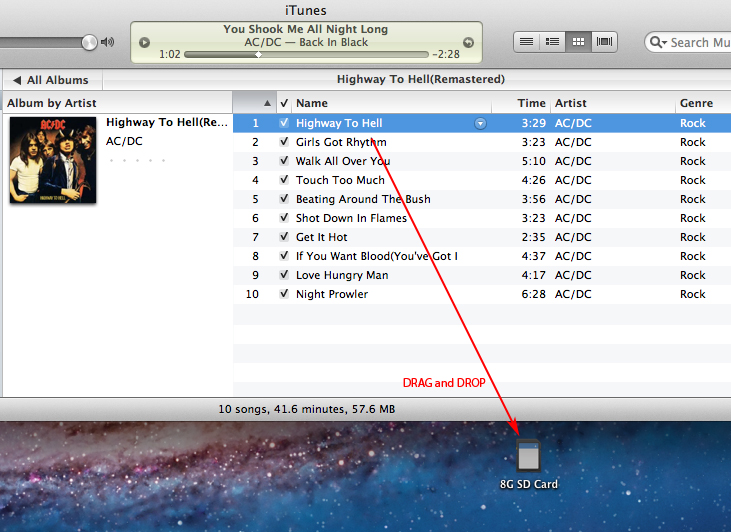Screen dimensions: 731x532
Task: Sort by Album by Artist header
Action: point(117,103)
